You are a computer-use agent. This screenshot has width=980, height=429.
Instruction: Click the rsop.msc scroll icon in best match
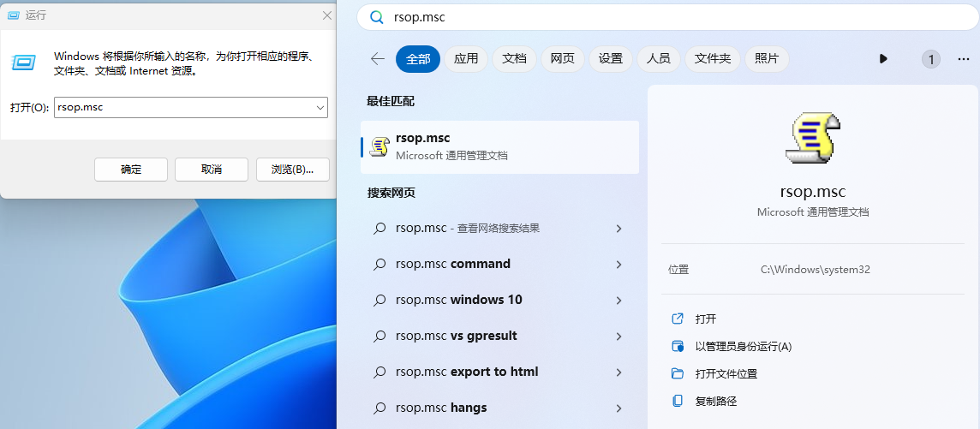pos(379,146)
